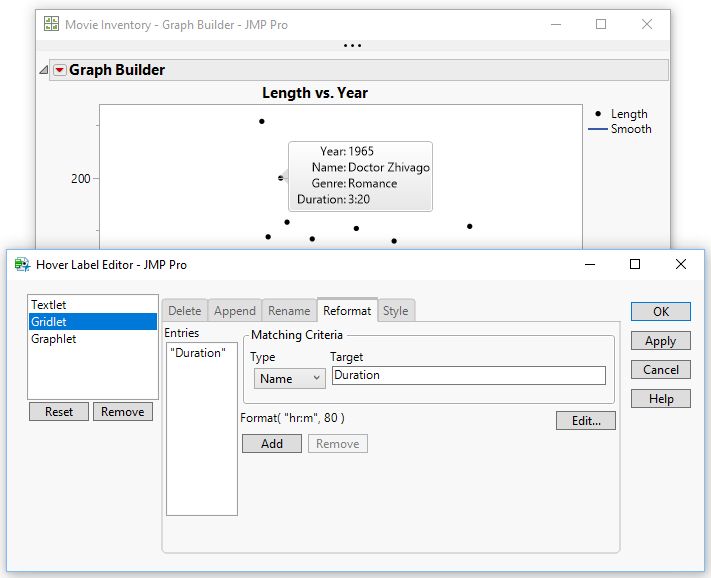Click the Smooth line legend item
Viewport: 711px width, 578px height.
pyautogui.click(x=620, y=129)
